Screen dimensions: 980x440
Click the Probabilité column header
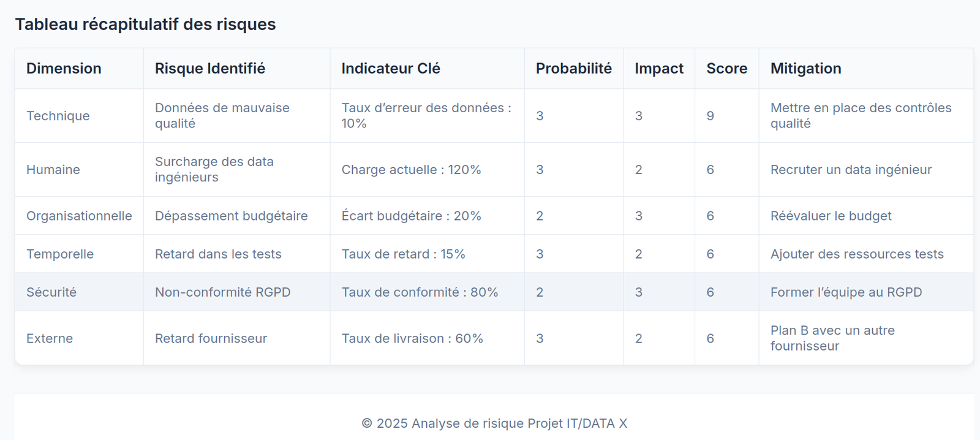click(573, 69)
